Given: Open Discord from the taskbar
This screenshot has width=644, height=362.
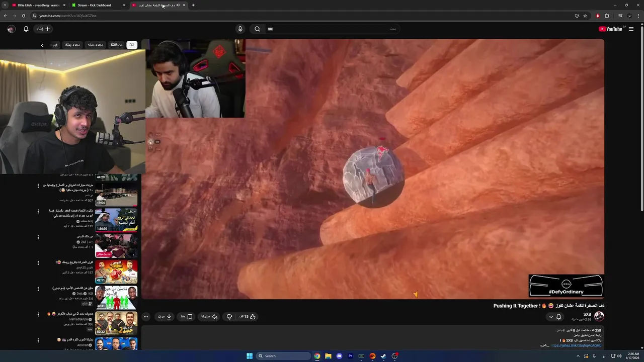Looking at the screenshot, I should [339, 356].
